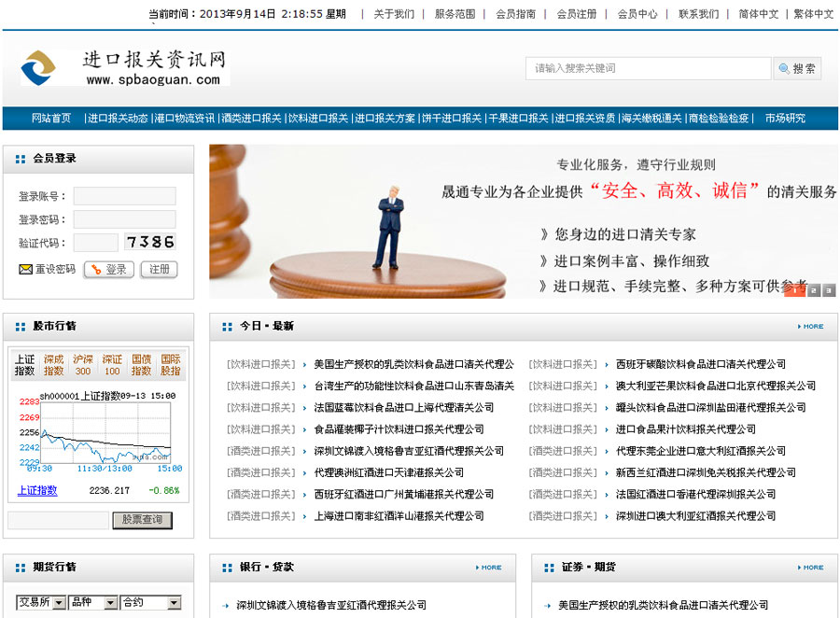The height and width of the screenshot is (618, 840).
Task: Focus the search keyword input field
Action: point(649,68)
